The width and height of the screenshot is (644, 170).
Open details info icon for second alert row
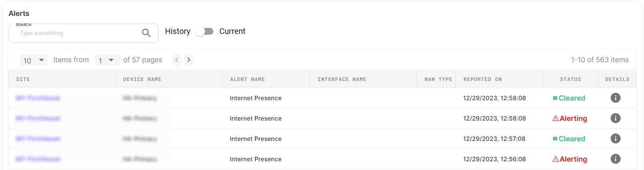pyautogui.click(x=615, y=118)
